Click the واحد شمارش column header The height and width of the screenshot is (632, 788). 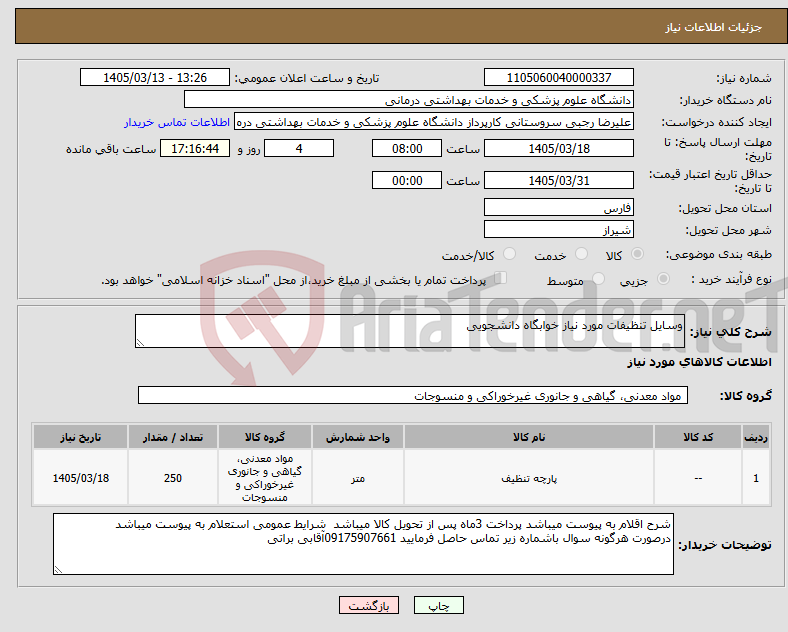coord(358,437)
